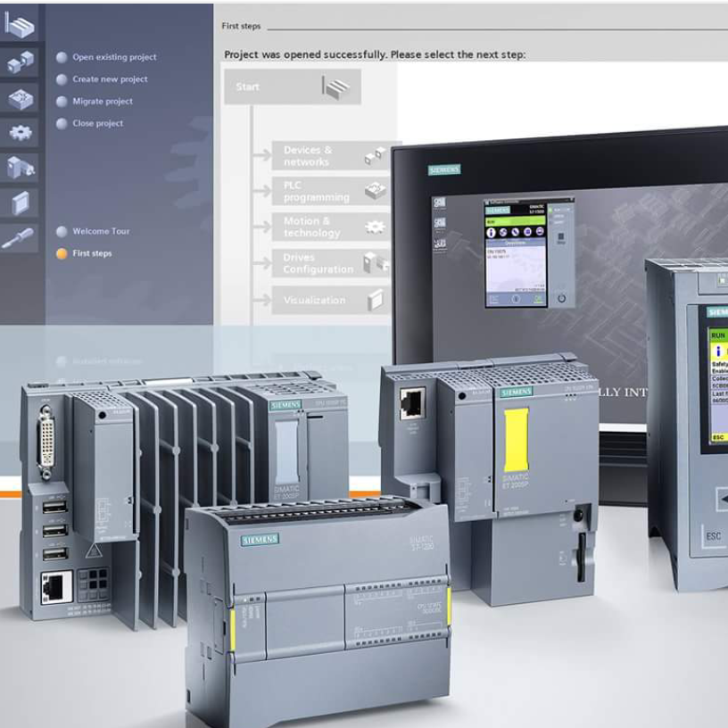Viewport: 728px width, 728px height.
Task: Open Drives configuration portal icon in sidebar
Action: pos(19,168)
